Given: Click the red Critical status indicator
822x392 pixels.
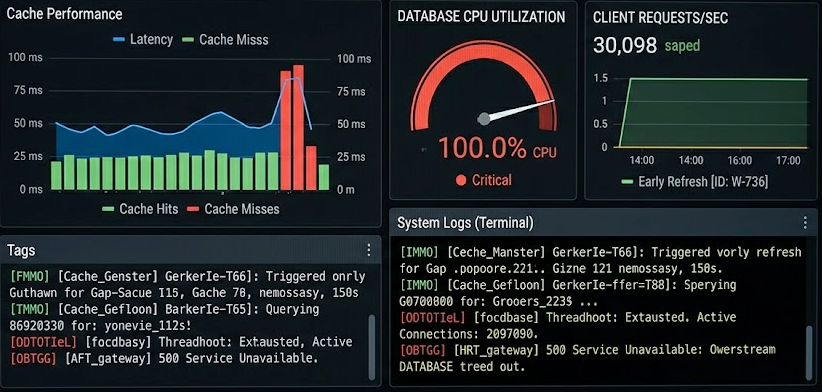Looking at the screenshot, I should click(483, 180).
